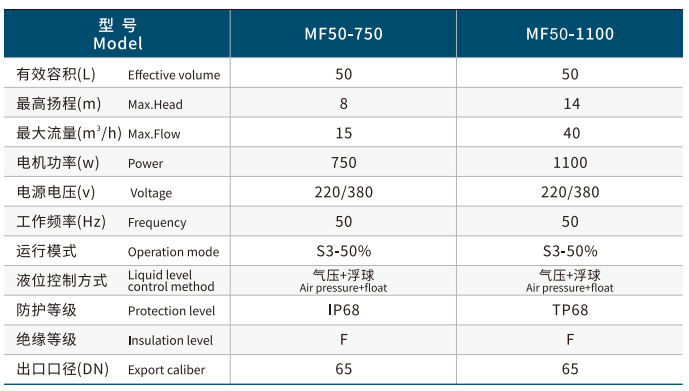Select the Power value 750
Screen dimensions: 689x391
(x=344, y=163)
